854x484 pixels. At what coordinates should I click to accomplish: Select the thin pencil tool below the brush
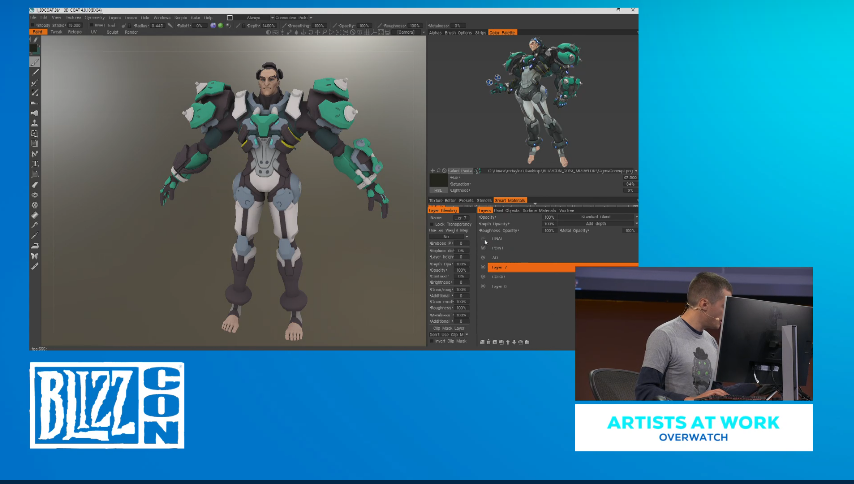(x=35, y=72)
